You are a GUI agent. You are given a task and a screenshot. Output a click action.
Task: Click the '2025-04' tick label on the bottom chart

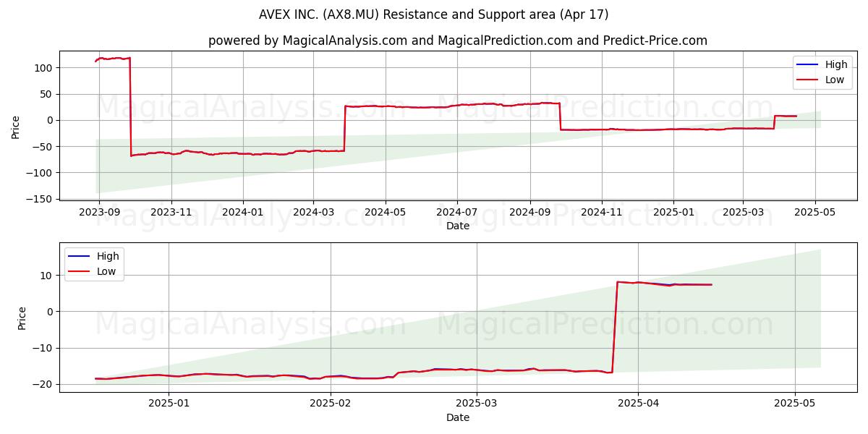click(x=637, y=404)
